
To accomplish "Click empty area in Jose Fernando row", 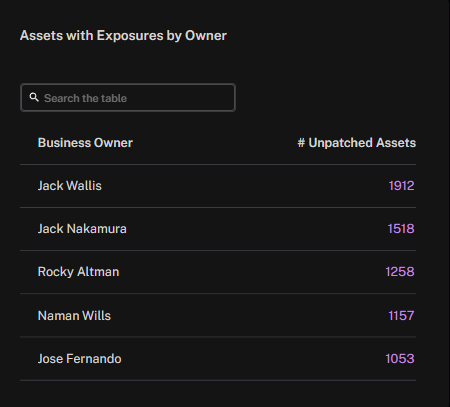I will point(253,359).
